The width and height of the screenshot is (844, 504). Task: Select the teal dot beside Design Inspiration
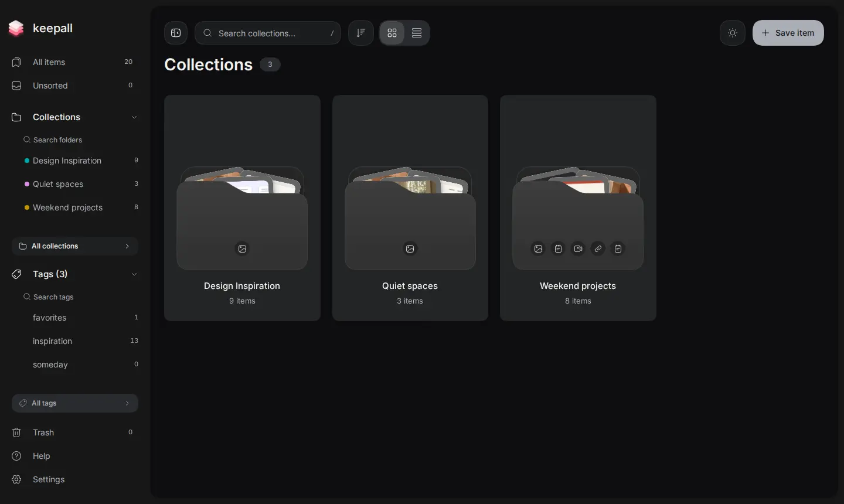27,161
